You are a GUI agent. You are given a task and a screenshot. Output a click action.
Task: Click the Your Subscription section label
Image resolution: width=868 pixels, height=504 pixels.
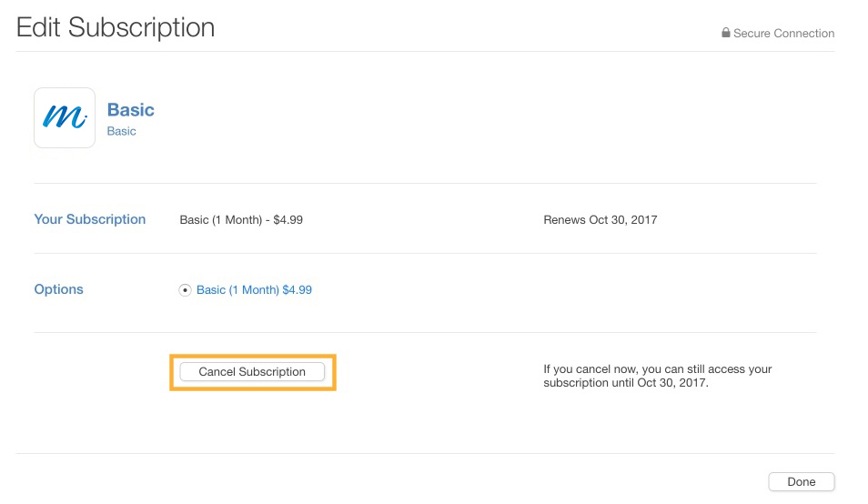click(x=90, y=219)
